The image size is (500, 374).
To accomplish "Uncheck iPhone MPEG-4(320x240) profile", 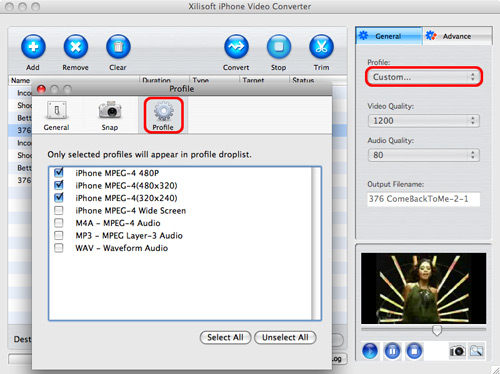I will (59, 198).
